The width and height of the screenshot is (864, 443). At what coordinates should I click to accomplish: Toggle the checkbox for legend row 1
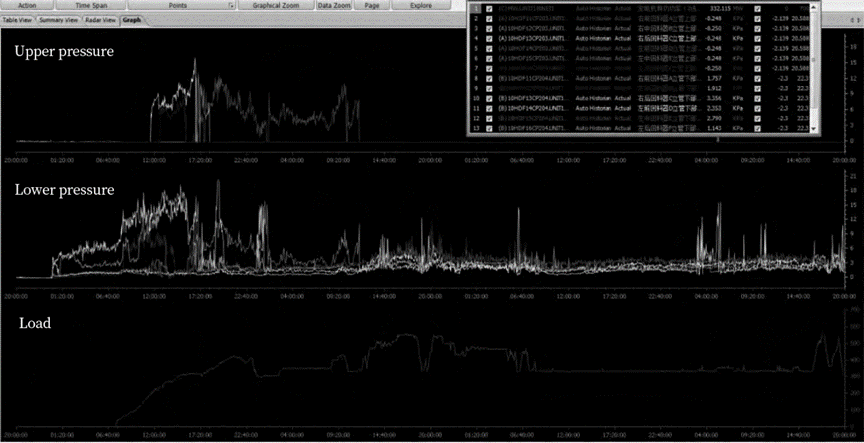[x=489, y=9]
